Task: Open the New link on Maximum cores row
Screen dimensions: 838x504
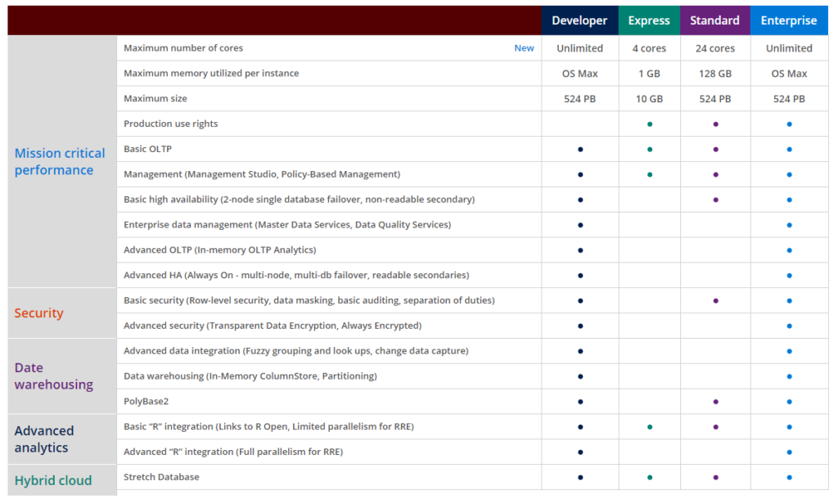Action: tap(524, 48)
